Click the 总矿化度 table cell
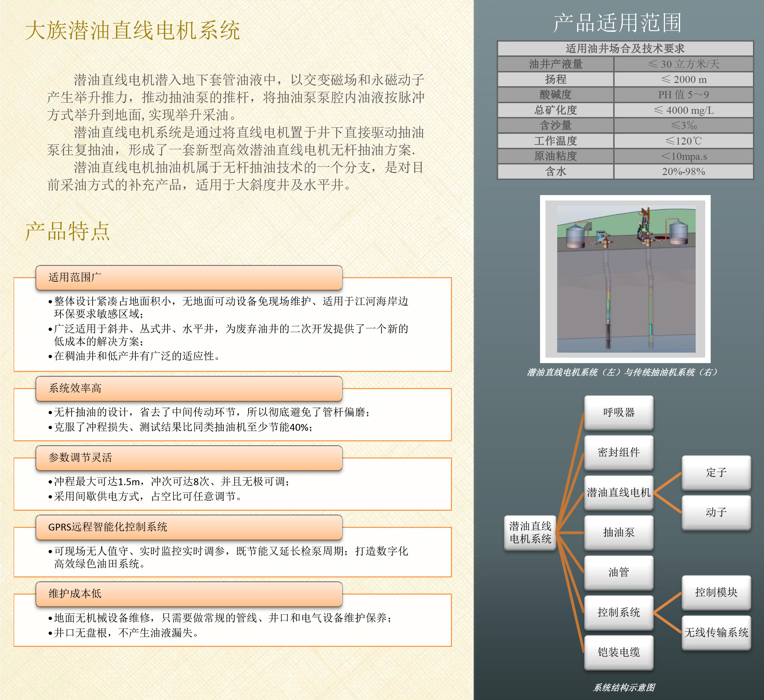This screenshot has height=700, width=764. (x=556, y=110)
